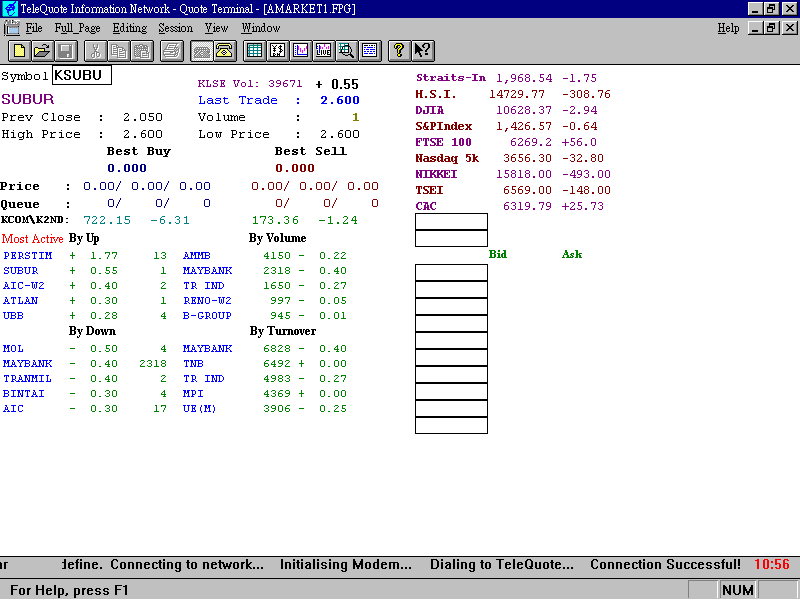This screenshot has width=800, height=600.
Task: Open the Full_Page menu
Action: click(x=78, y=28)
